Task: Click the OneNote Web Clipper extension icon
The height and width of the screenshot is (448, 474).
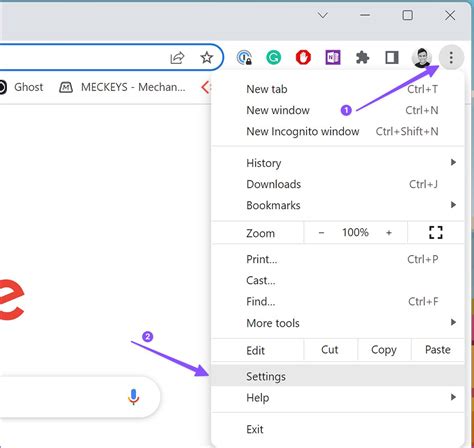Action: 333,58
